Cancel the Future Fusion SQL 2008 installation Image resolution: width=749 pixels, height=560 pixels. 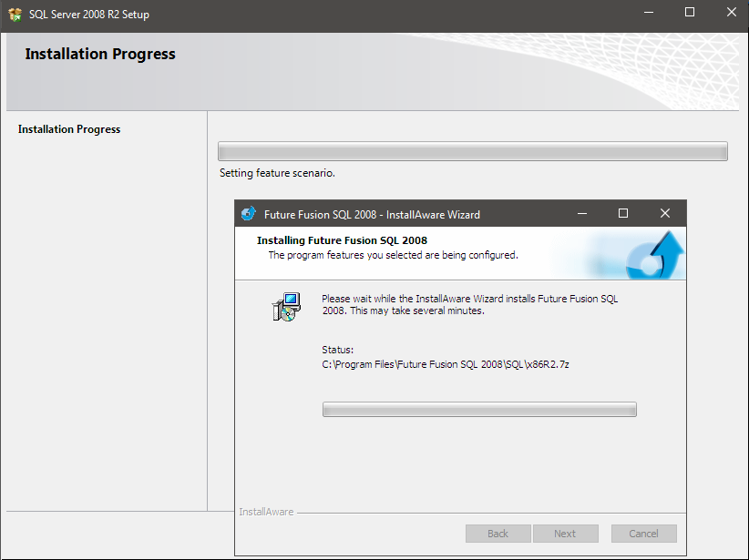click(644, 534)
